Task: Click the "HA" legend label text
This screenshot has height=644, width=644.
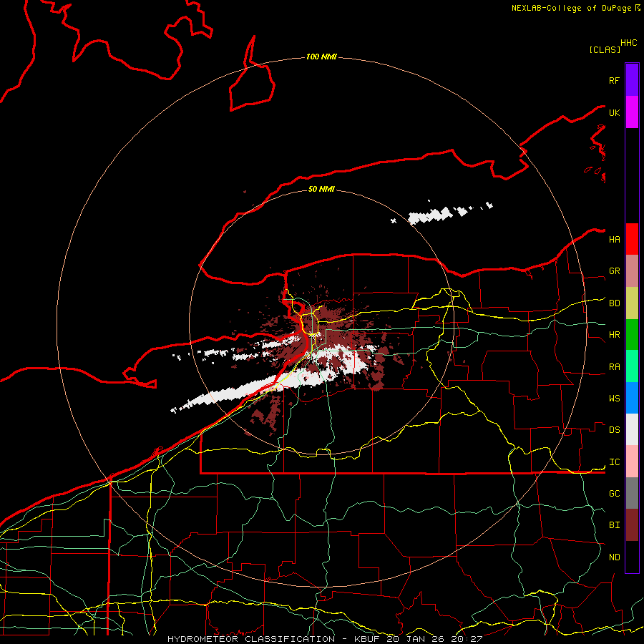Action: (x=614, y=239)
